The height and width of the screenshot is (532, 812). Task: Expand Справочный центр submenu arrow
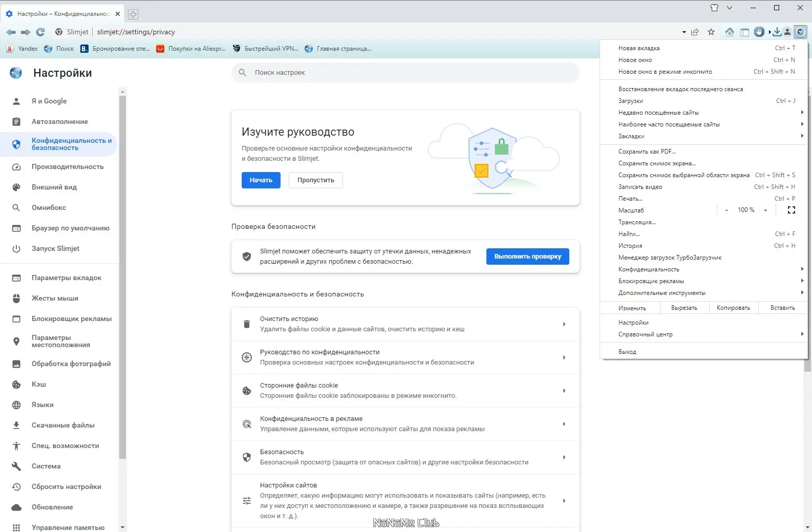[802, 334]
